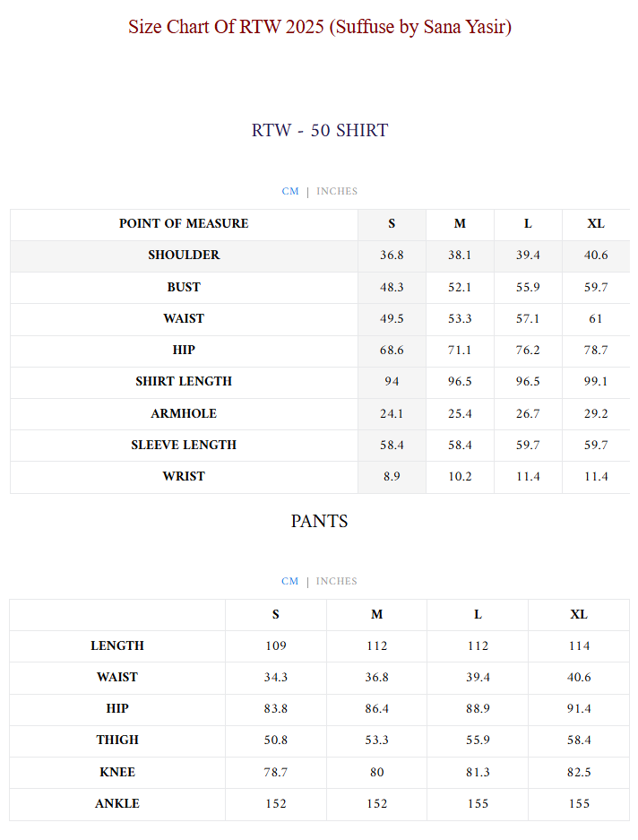638x840 pixels.
Task: Select the WRIST row label
Action: (184, 476)
